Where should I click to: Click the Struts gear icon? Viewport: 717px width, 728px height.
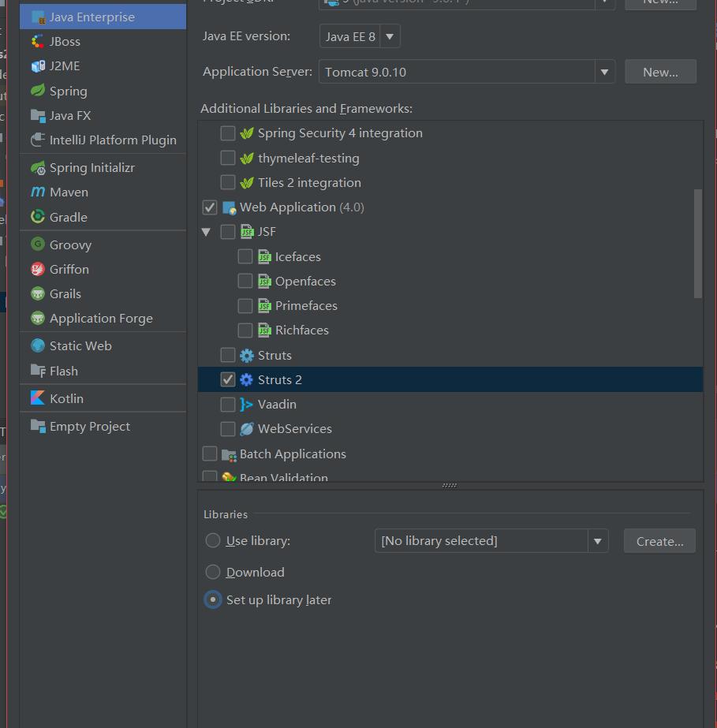[x=247, y=356]
